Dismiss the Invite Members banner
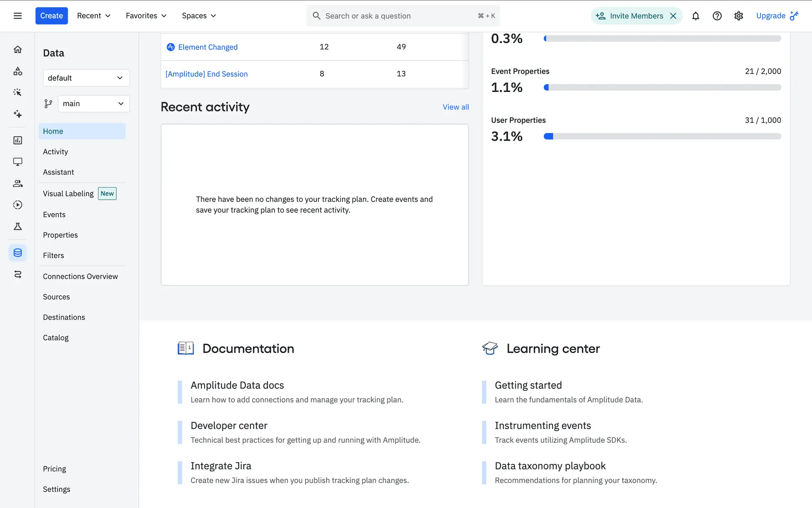Image resolution: width=812 pixels, height=508 pixels. pyautogui.click(x=673, y=16)
